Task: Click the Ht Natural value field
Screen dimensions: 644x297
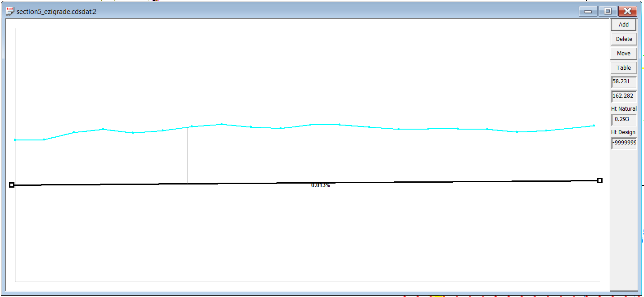Action: pyautogui.click(x=624, y=120)
